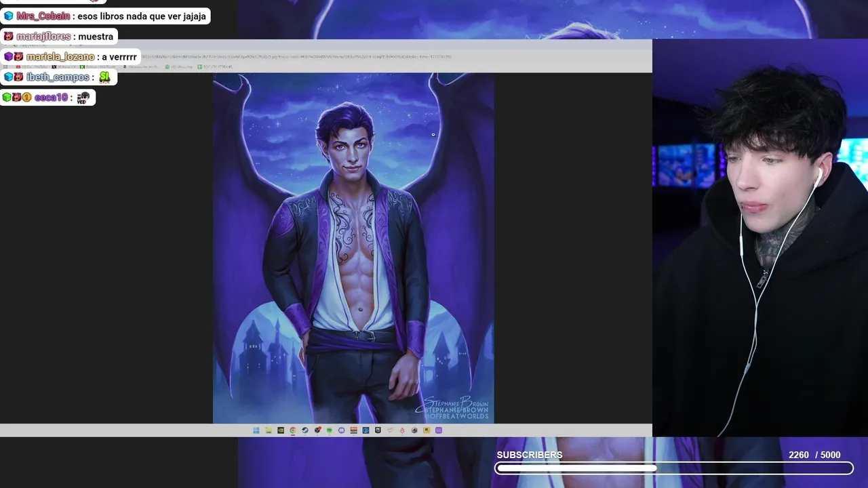
Task: Click username ibeth_campos in chat
Action: click(x=58, y=77)
